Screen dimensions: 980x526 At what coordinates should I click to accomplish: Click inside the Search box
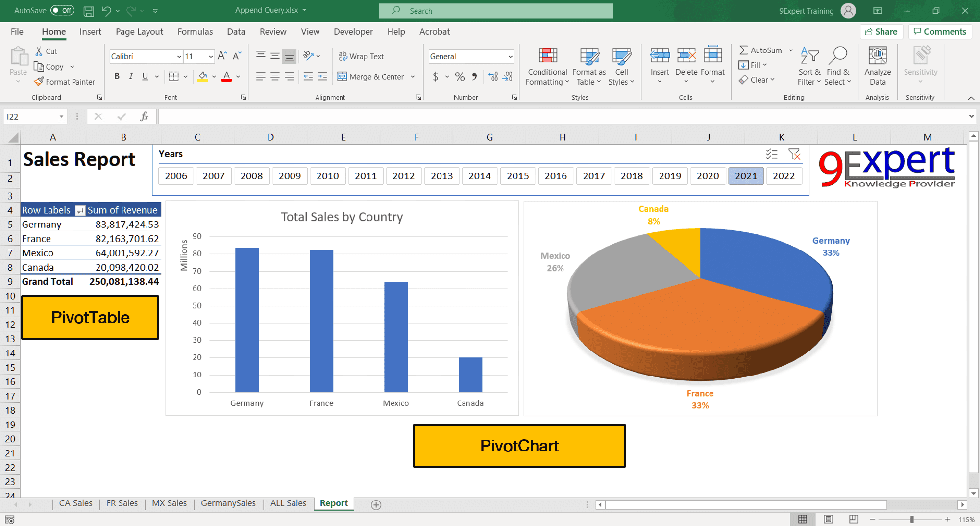(495, 10)
